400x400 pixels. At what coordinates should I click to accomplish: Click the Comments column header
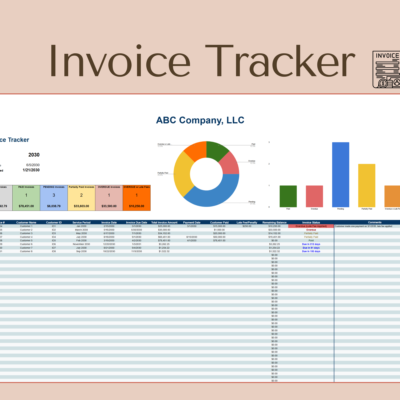[x=375, y=222]
